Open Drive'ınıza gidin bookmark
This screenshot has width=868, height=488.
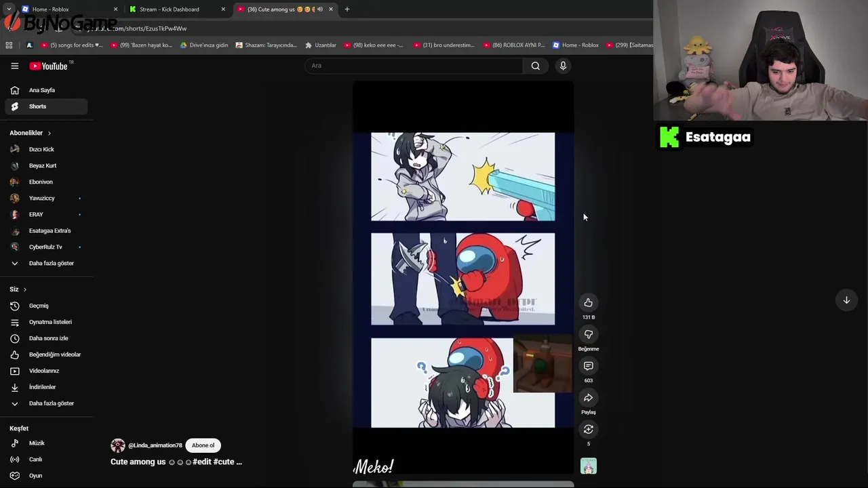coord(204,45)
